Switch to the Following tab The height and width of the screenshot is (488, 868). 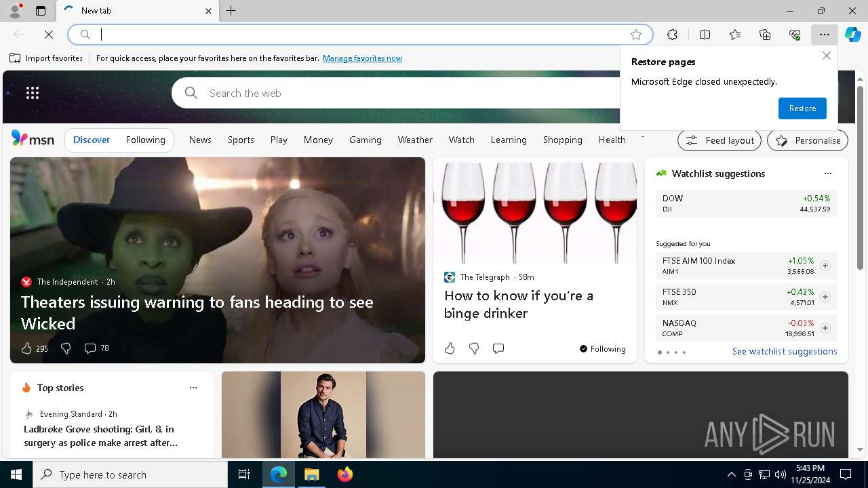click(146, 140)
